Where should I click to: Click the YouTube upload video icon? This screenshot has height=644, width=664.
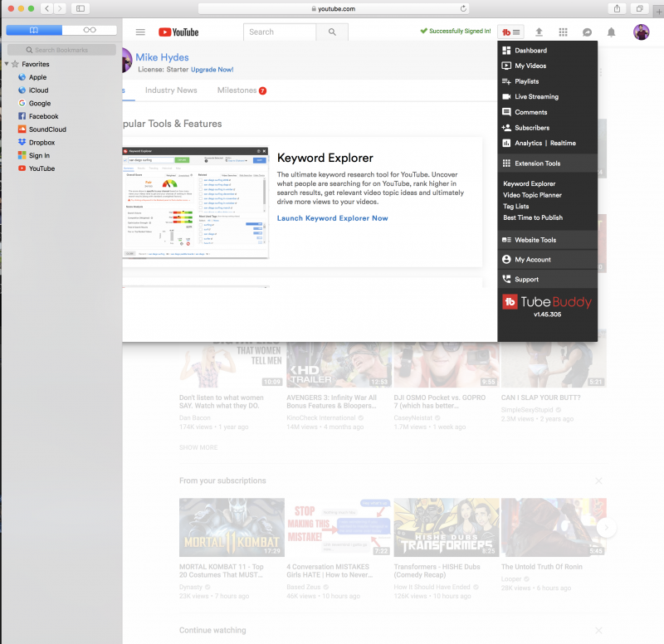539,32
